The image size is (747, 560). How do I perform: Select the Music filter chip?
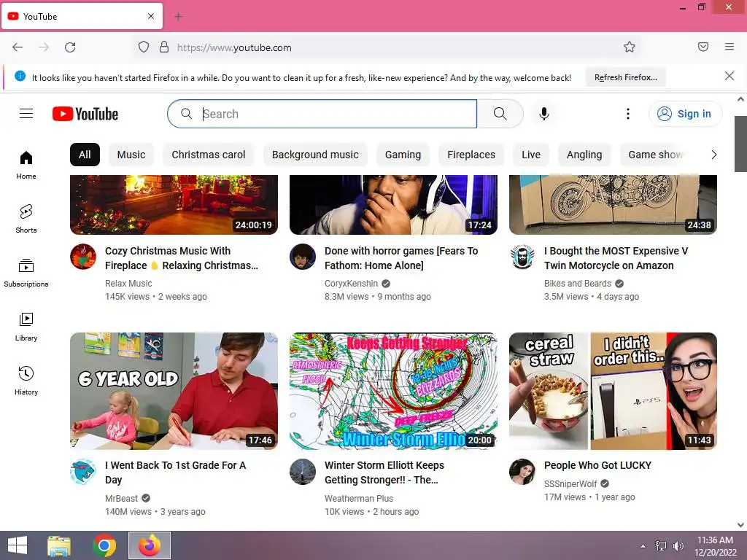pos(131,155)
